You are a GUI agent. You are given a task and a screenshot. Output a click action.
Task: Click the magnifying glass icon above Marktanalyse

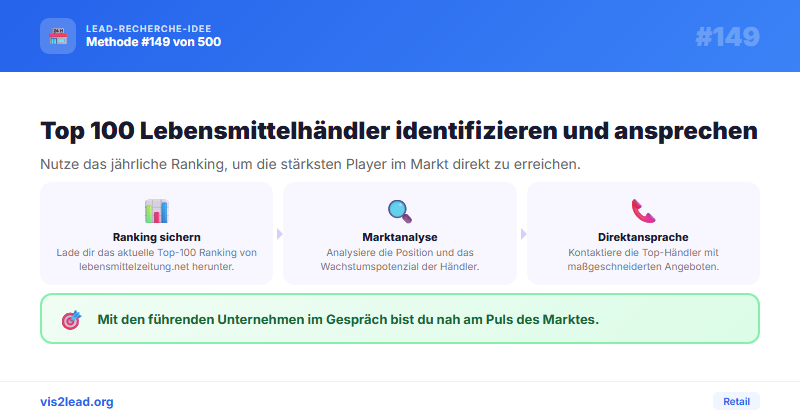(x=399, y=211)
